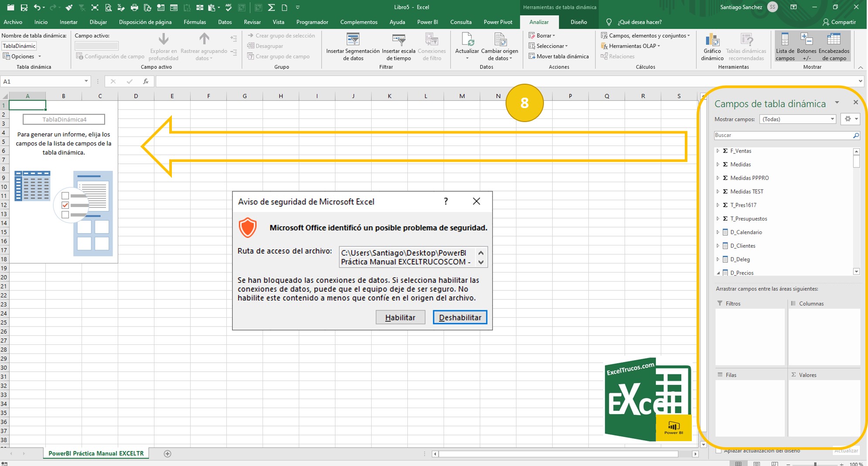868x466 pixels.
Task: Open Insertar Segmentación de datos
Action: point(353,46)
